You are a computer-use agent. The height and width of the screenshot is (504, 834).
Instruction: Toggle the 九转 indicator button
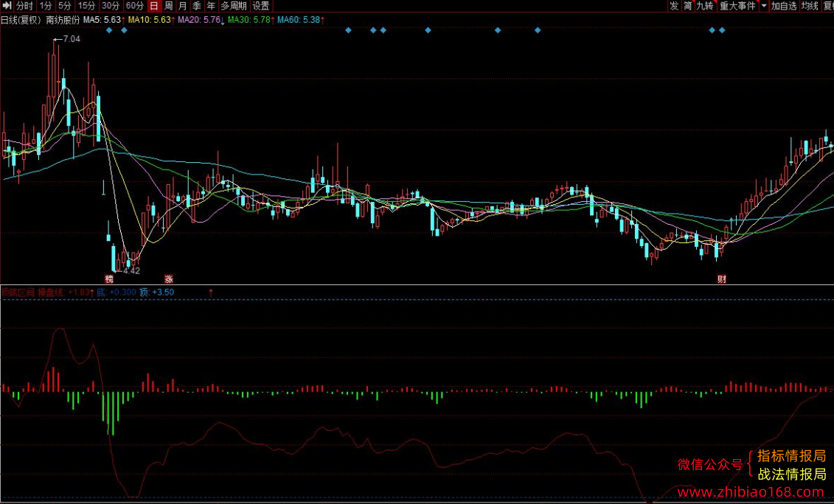(705, 6)
